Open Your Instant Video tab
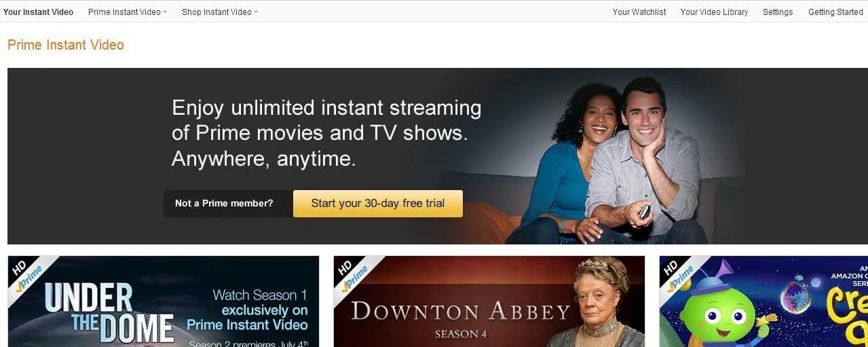Image resolution: width=868 pixels, height=347 pixels. tap(39, 12)
